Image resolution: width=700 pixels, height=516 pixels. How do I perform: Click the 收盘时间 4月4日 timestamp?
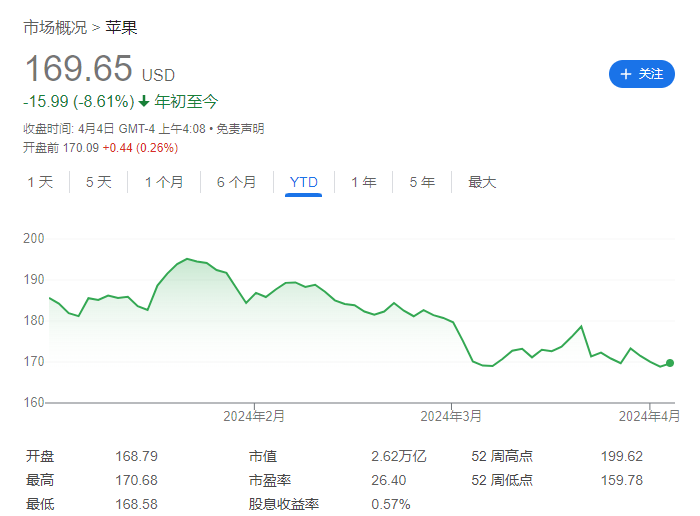click(x=114, y=129)
